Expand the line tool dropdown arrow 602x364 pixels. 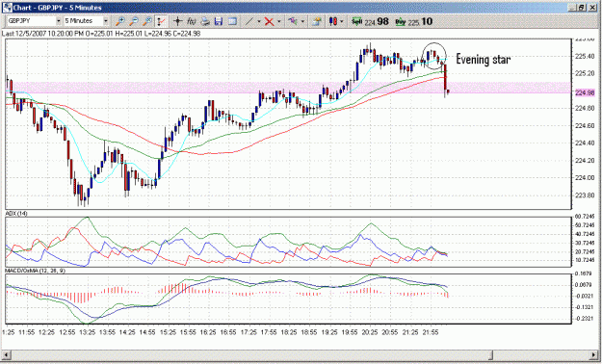tap(259, 22)
